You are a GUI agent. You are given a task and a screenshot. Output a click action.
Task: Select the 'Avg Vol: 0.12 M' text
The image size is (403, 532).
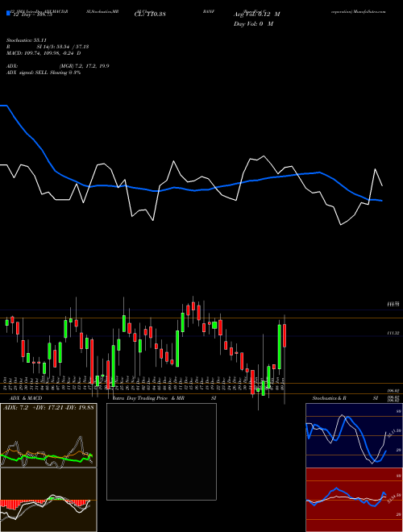tap(257, 15)
